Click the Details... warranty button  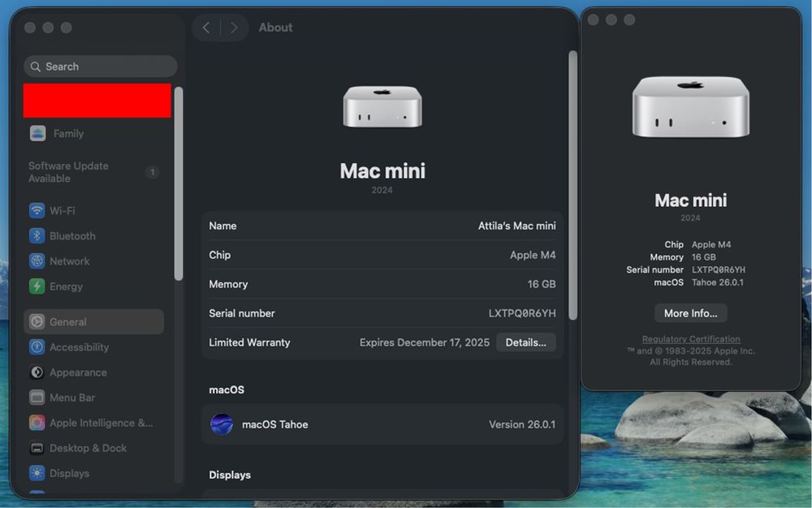tap(525, 342)
